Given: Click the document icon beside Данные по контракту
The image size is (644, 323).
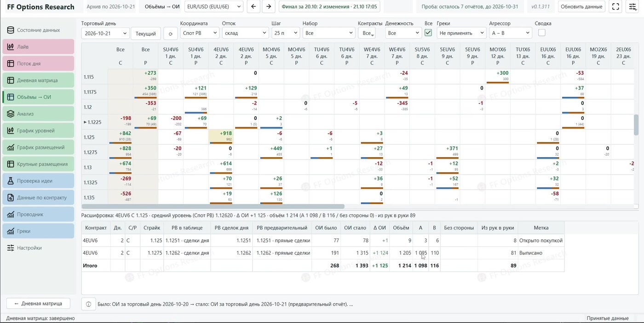Looking at the screenshot, I should point(10,198).
